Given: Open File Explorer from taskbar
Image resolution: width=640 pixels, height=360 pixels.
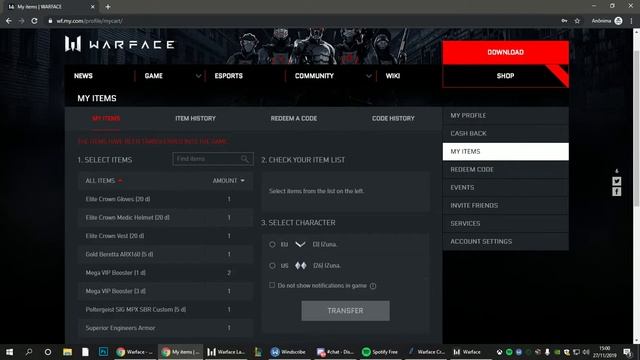Looking at the screenshot, I should [67, 352].
